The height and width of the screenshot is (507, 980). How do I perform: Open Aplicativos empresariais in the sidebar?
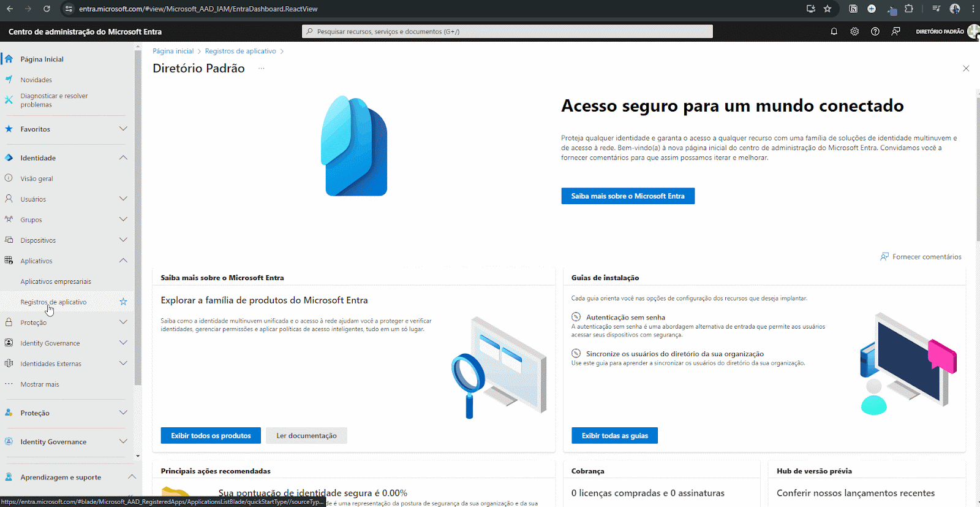(x=56, y=281)
